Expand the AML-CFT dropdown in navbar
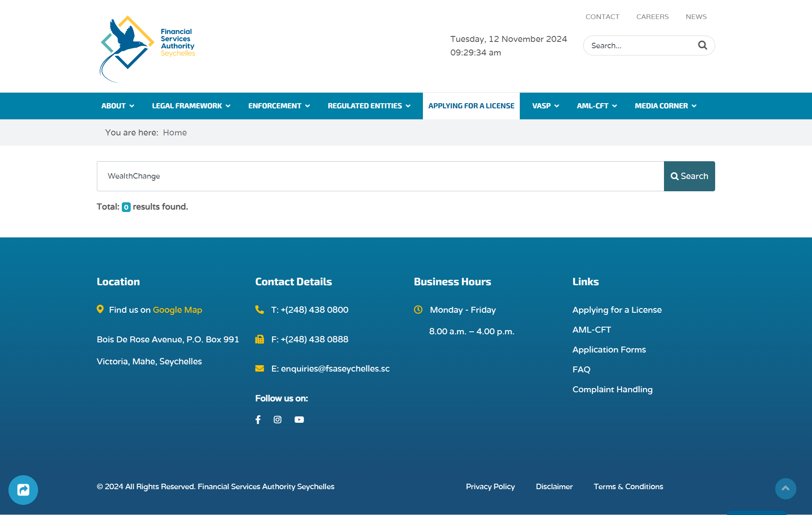The width and height of the screenshot is (812, 515). tap(597, 106)
